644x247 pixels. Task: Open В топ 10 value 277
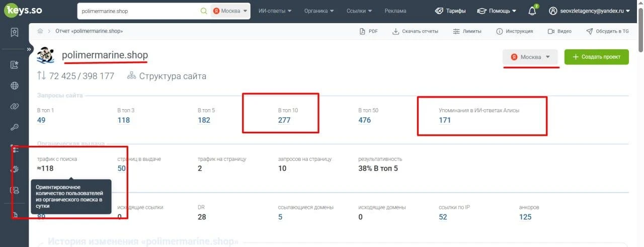[x=284, y=120]
